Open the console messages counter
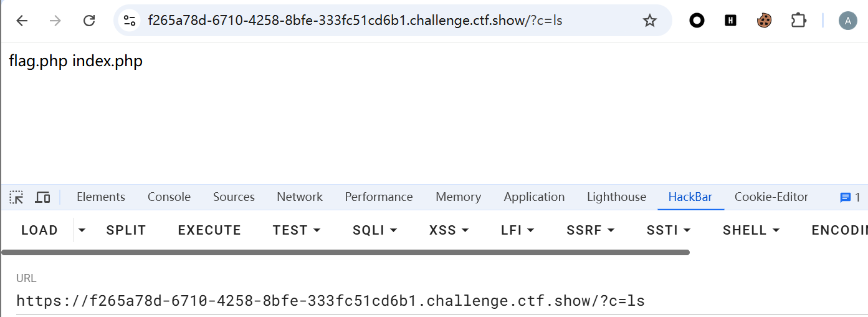 coord(850,197)
